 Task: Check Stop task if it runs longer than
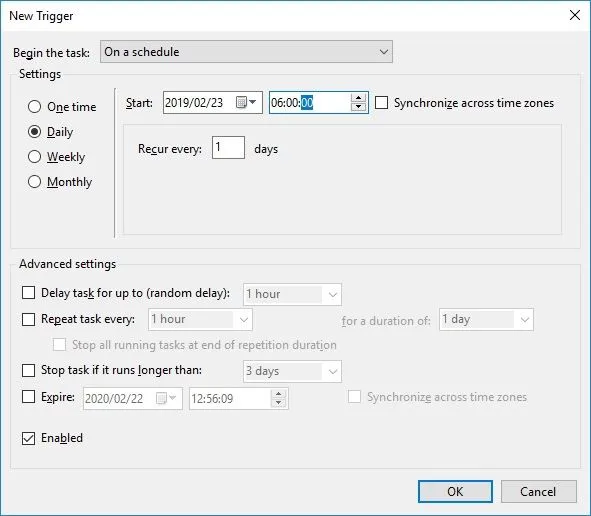pyautogui.click(x=29, y=370)
